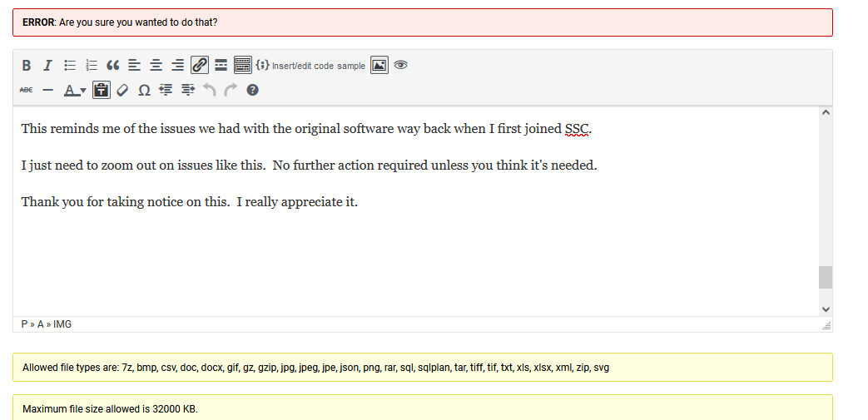Select the A element in the path bar
Screen dimensions: 868x420
tap(40, 324)
